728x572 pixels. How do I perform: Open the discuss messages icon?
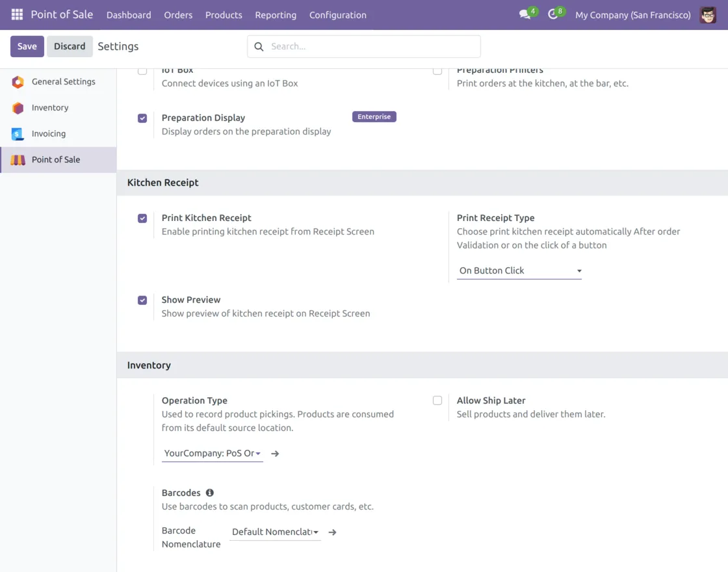[525, 14]
